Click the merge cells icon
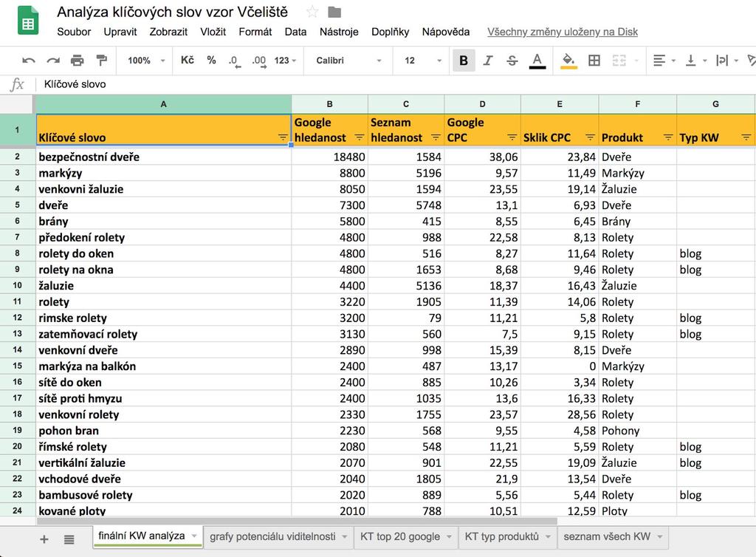Screen dimensions: 756x557 (619, 61)
